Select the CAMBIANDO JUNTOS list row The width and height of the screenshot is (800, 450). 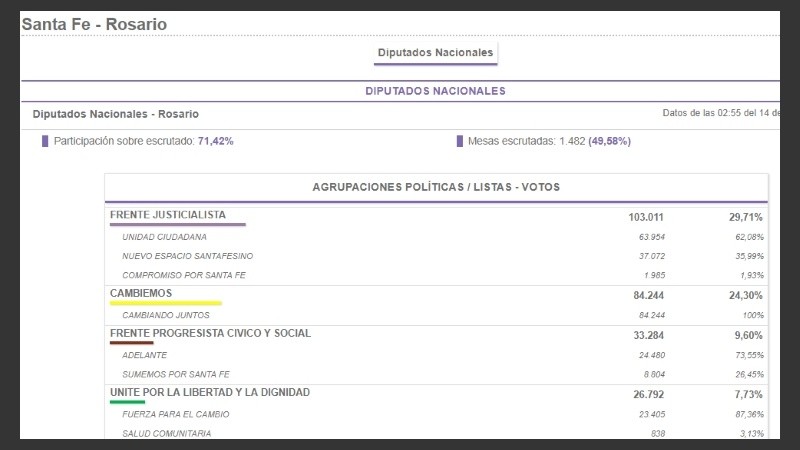tap(166, 315)
